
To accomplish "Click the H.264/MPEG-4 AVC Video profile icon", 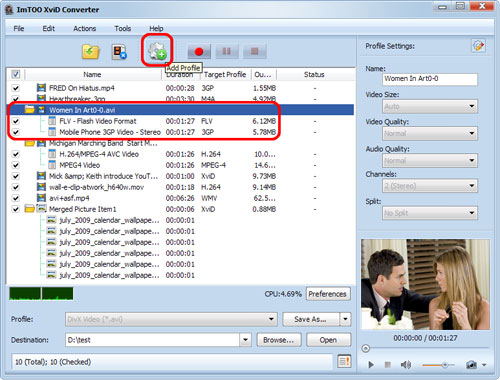I will coord(52,154).
